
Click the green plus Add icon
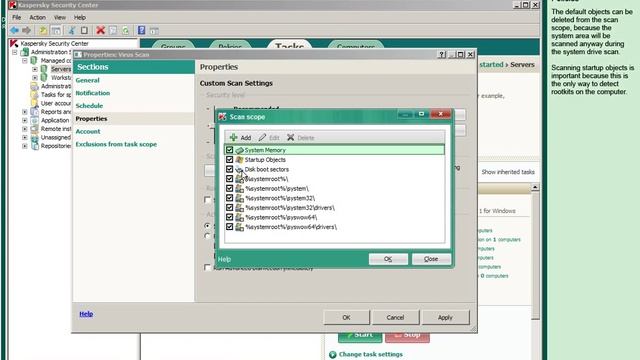[233, 138]
